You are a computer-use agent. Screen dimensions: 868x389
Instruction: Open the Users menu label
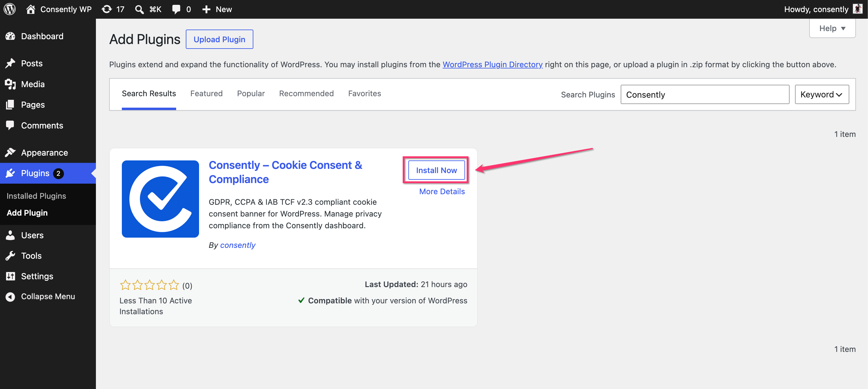[32, 235]
